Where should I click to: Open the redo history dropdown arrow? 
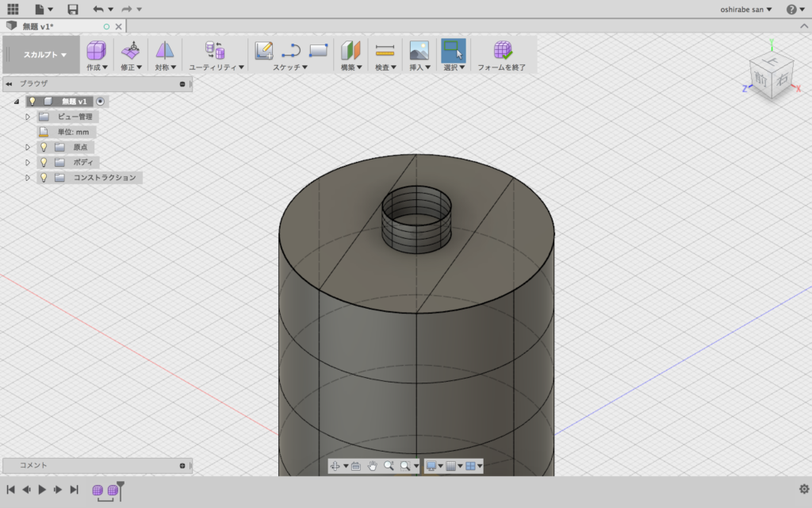click(x=140, y=10)
